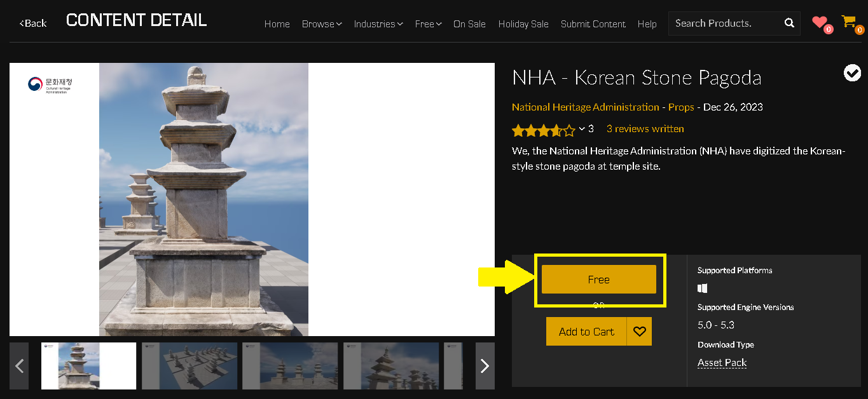Expand the rating breakdown chevron
Viewport: 868px width, 399px height.
click(x=582, y=129)
